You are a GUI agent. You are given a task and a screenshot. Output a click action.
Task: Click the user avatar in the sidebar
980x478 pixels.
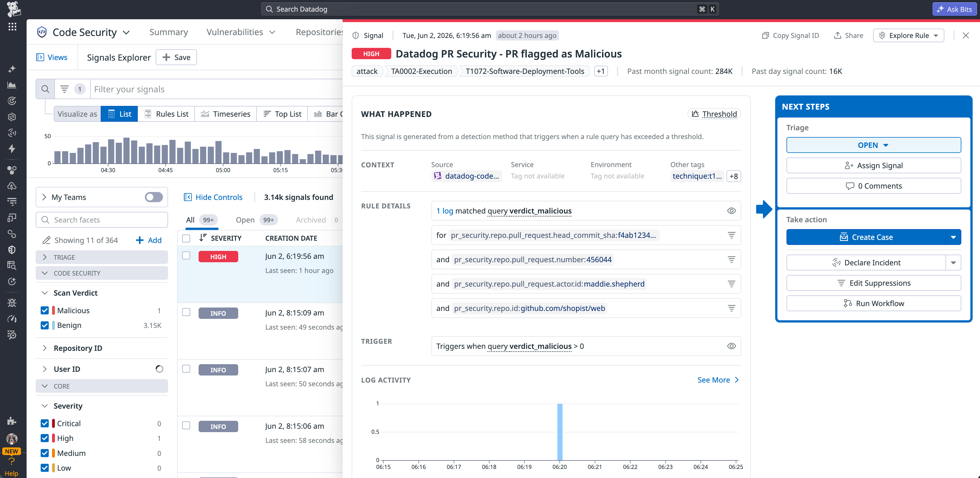click(x=12, y=438)
